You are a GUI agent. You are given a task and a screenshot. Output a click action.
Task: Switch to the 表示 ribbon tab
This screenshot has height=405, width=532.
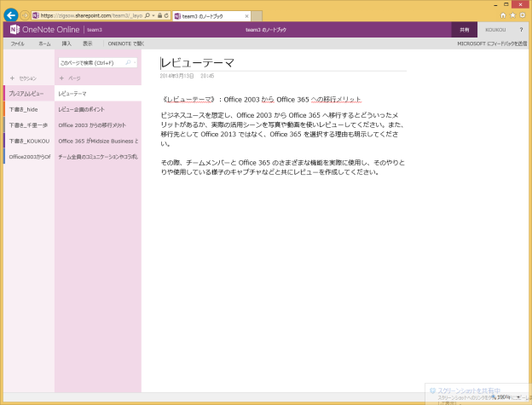coord(88,43)
